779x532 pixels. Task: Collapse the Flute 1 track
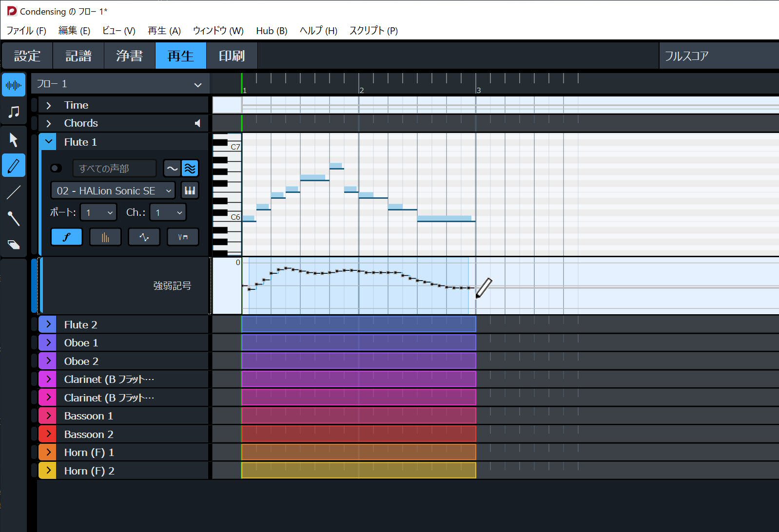[x=48, y=142]
